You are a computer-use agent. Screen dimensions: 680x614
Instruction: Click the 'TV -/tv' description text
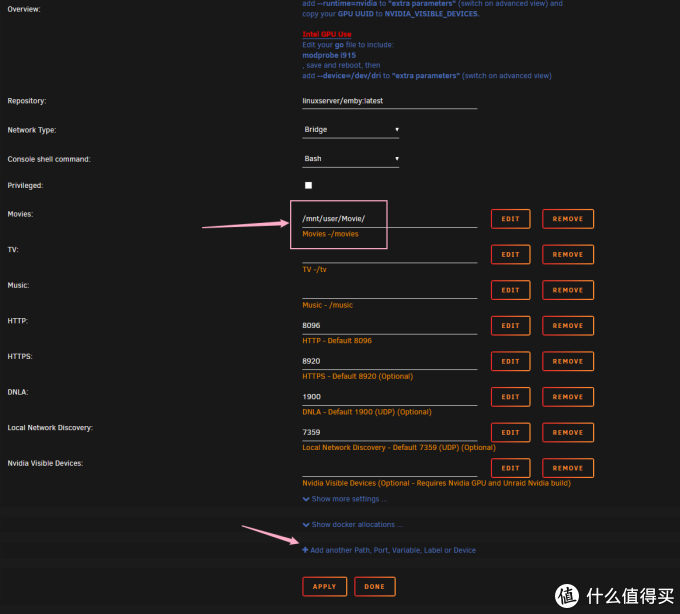(x=314, y=269)
